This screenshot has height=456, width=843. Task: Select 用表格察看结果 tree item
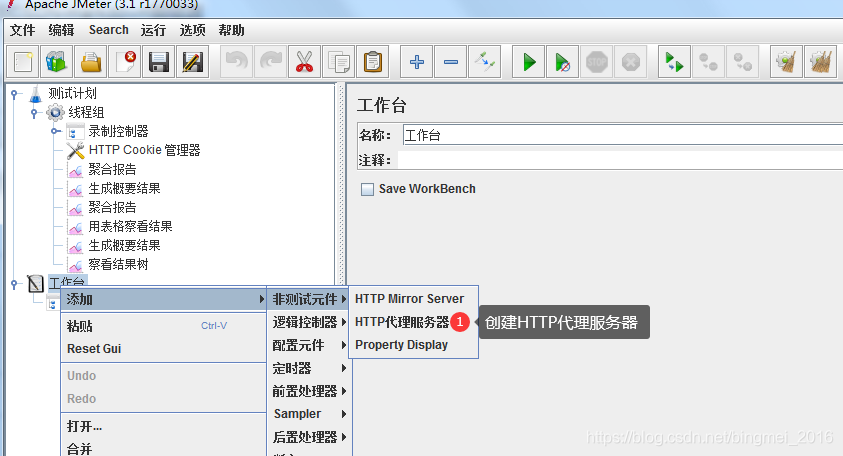point(130,226)
